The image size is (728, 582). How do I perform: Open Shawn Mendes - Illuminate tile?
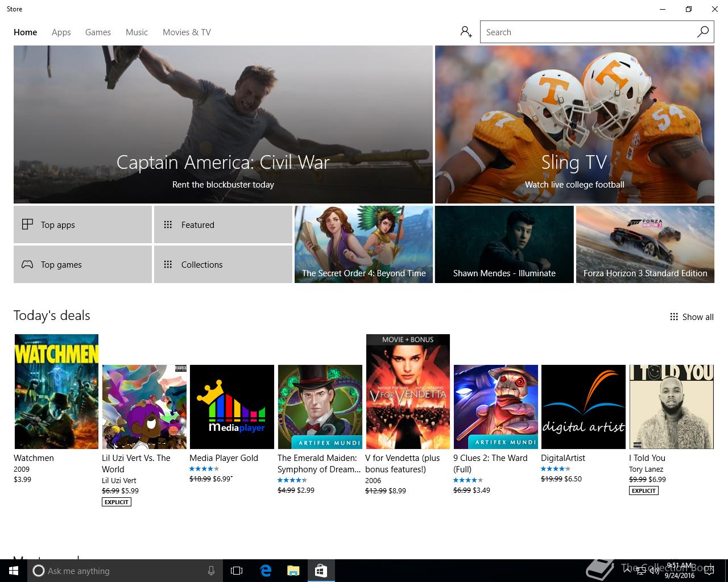504,244
